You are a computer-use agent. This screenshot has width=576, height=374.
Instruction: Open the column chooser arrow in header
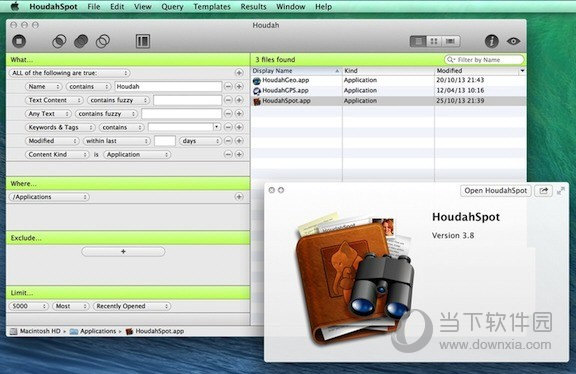point(522,71)
